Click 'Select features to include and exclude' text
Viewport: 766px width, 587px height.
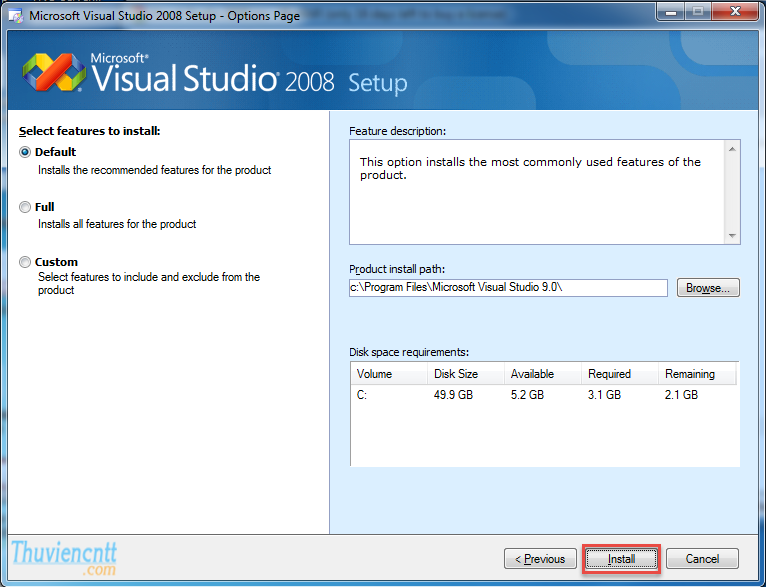coord(149,284)
